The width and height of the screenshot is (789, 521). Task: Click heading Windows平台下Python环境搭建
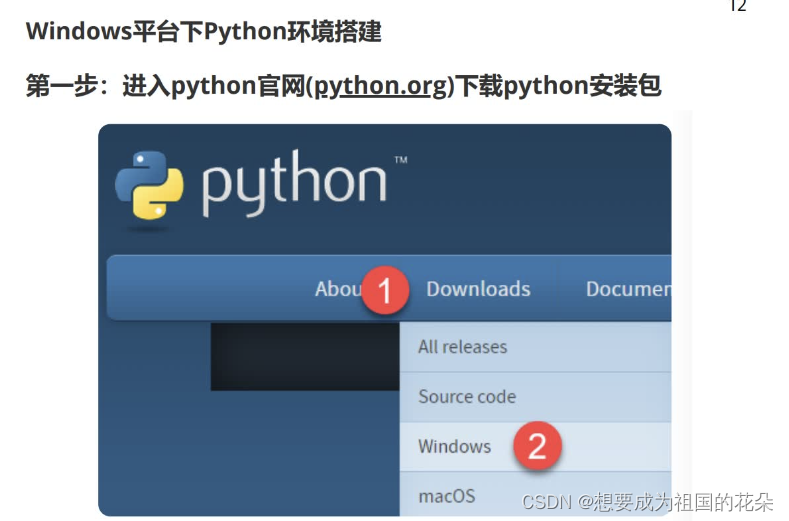pyautogui.click(x=204, y=31)
